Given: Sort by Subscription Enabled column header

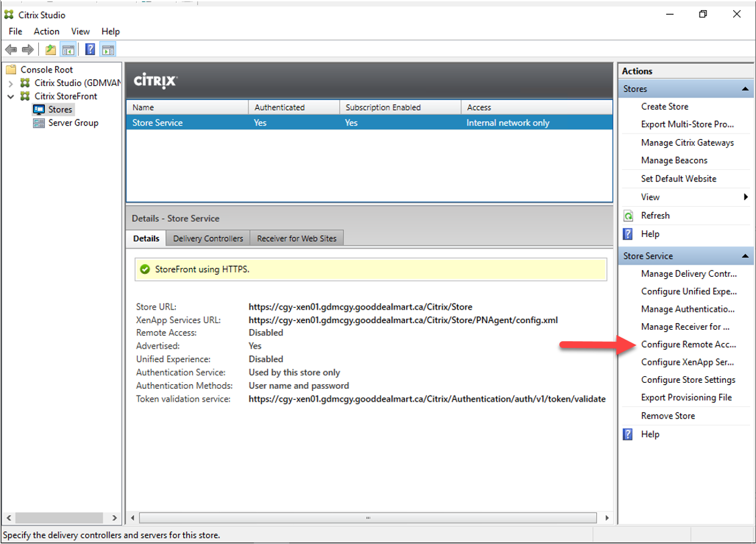Looking at the screenshot, I should 400,107.
